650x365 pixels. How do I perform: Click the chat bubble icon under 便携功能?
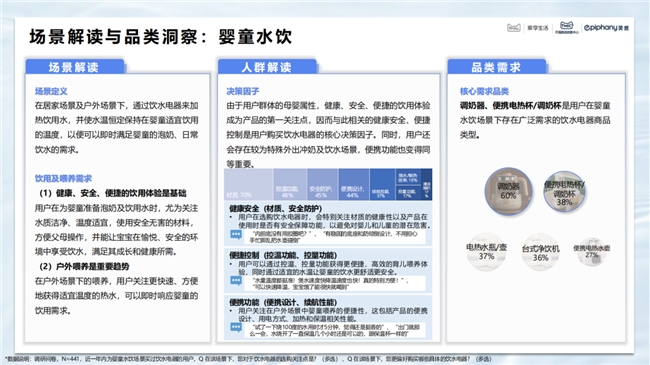(236, 328)
